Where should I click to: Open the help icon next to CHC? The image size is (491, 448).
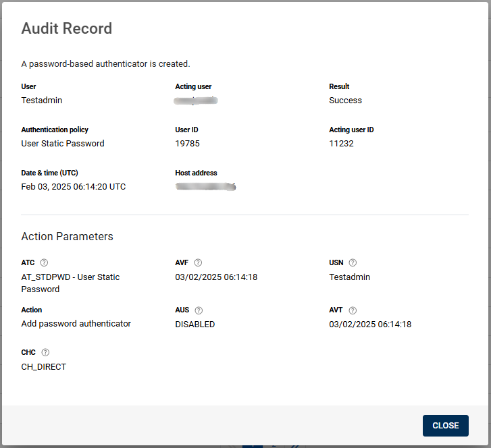tap(45, 352)
